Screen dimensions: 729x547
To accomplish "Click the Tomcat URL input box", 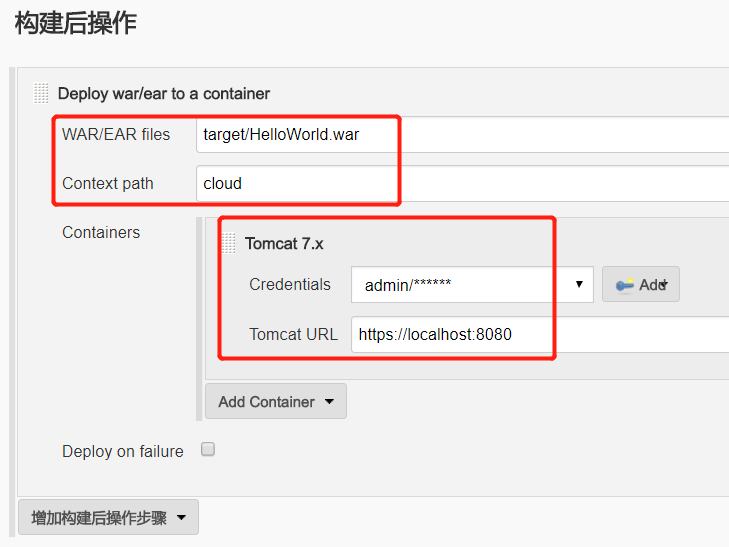I will coord(538,335).
